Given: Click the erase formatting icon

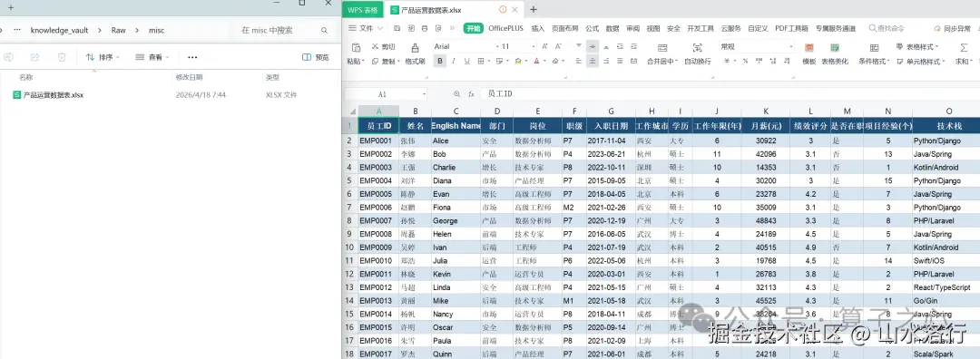Looking at the screenshot, I should (x=554, y=61).
